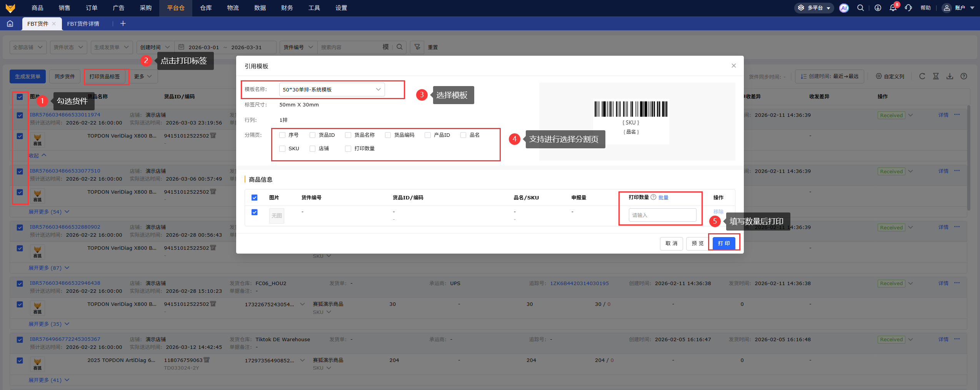Click the help question mark beside 打印数量
Screen dimensions: 980x390
[x=653, y=197]
